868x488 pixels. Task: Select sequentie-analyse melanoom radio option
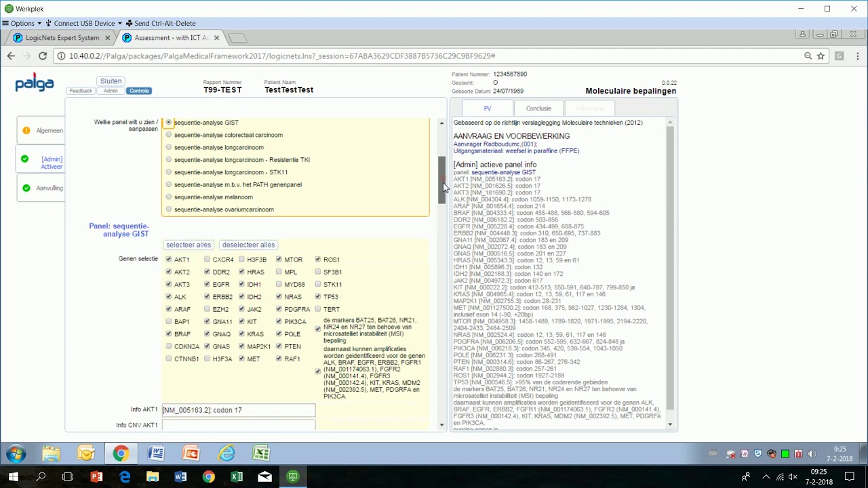tap(169, 197)
